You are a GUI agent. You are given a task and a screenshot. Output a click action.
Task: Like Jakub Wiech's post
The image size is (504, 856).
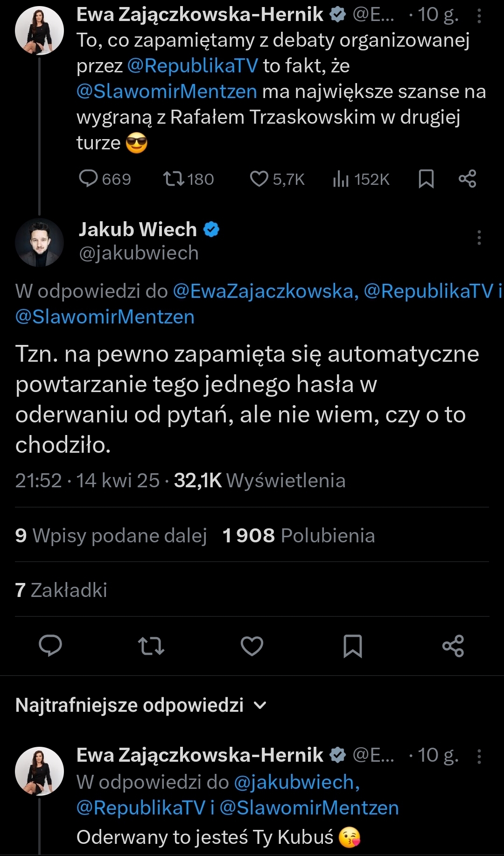coord(252,646)
